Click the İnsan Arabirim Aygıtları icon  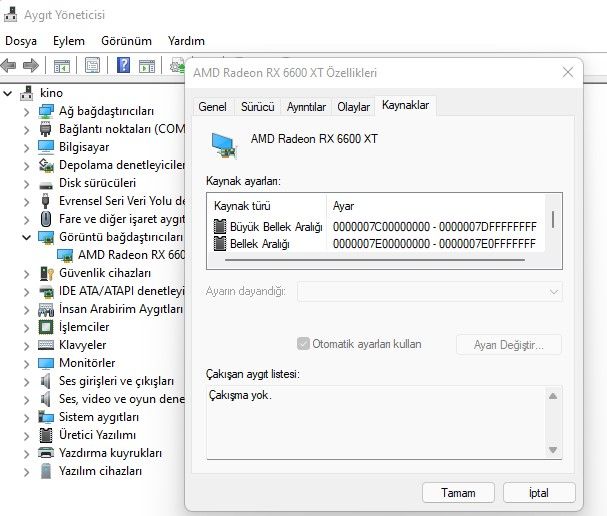[x=46, y=310]
